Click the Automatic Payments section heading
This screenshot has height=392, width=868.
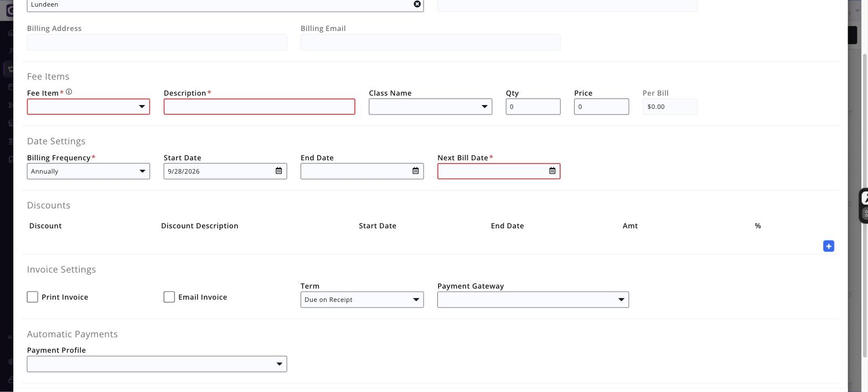pos(73,334)
